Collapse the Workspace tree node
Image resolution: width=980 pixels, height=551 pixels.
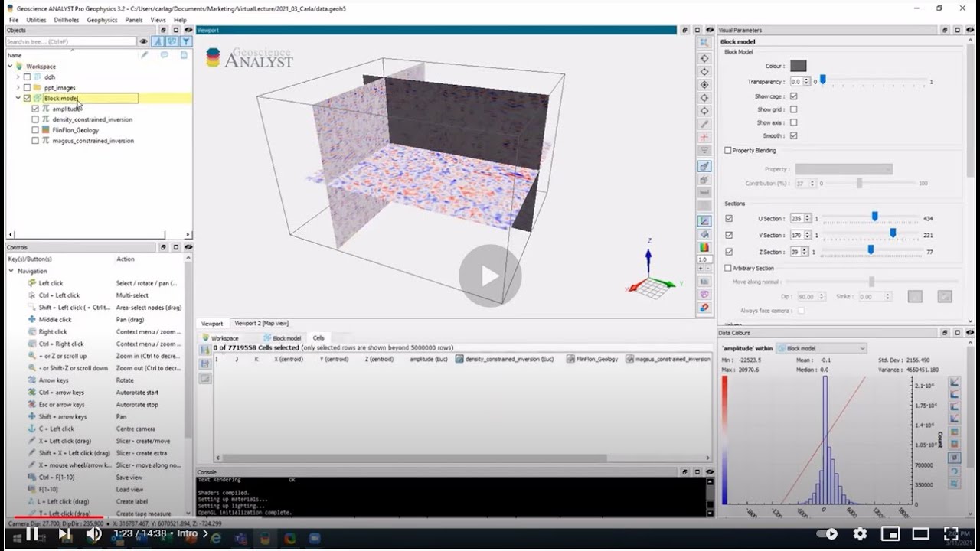point(11,67)
